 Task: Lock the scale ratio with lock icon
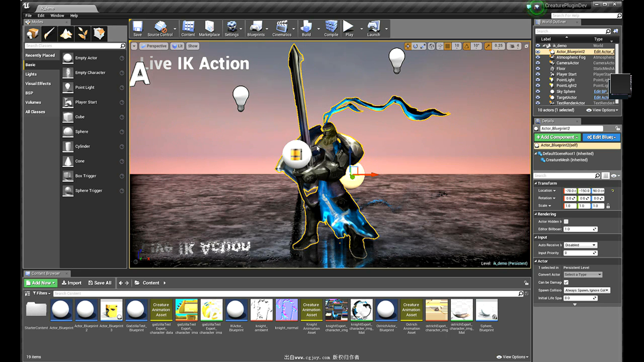click(608, 206)
